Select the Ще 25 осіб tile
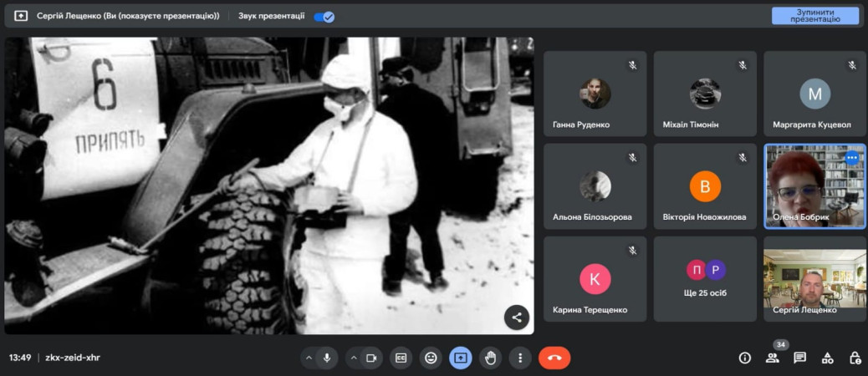The width and height of the screenshot is (868, 376). 705,279
